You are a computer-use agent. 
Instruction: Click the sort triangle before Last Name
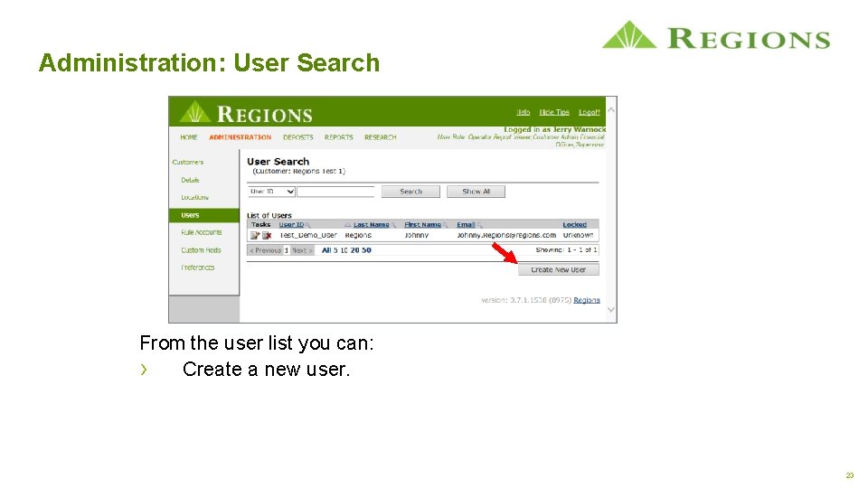click(x=347, y=225)
